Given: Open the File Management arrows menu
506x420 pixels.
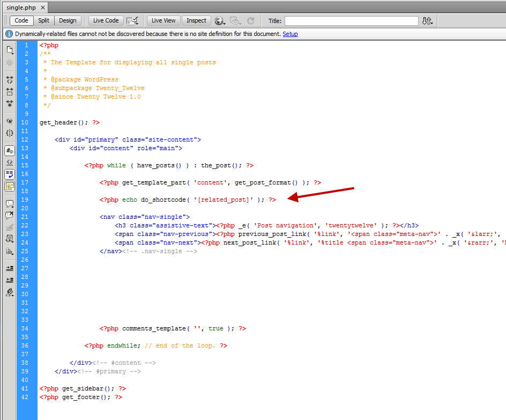Looking at the screenshot, I should click(x=428, y=21).
